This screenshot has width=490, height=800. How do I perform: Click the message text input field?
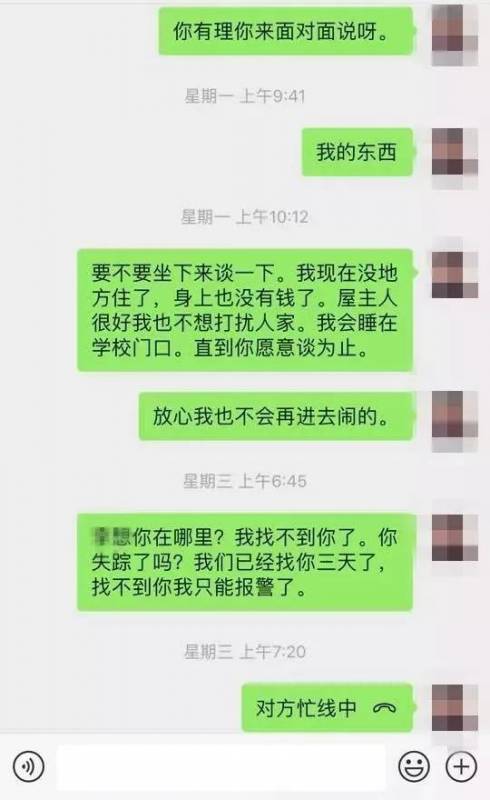coord(221,767)
